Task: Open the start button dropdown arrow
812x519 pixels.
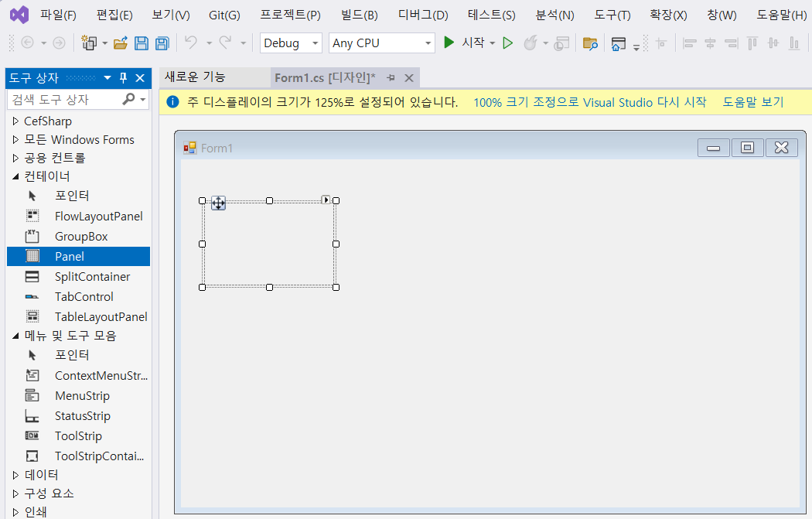Action: (x=493, y=43)
